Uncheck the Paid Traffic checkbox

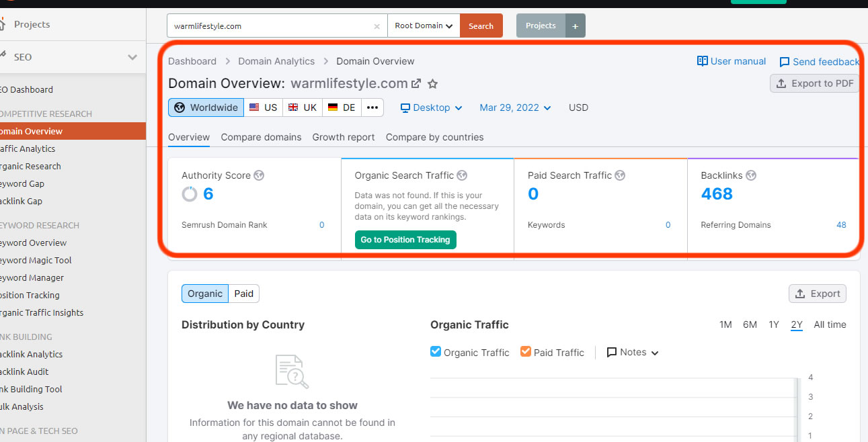(x=526, y=351)
